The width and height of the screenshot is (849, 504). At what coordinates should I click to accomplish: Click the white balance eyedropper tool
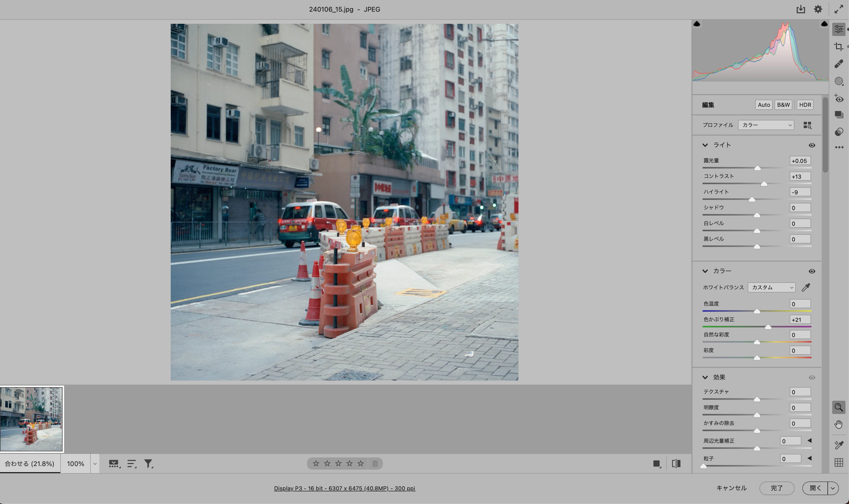pos(805,287)
